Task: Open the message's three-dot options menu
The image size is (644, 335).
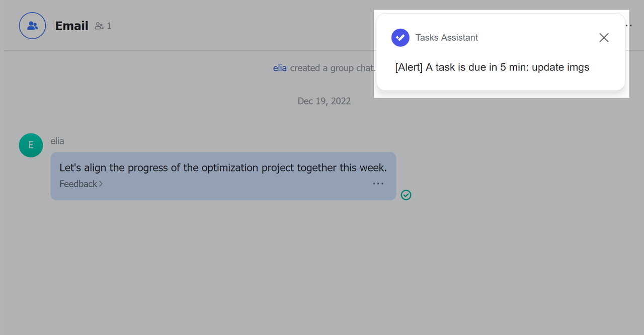Action: [378, 184]
